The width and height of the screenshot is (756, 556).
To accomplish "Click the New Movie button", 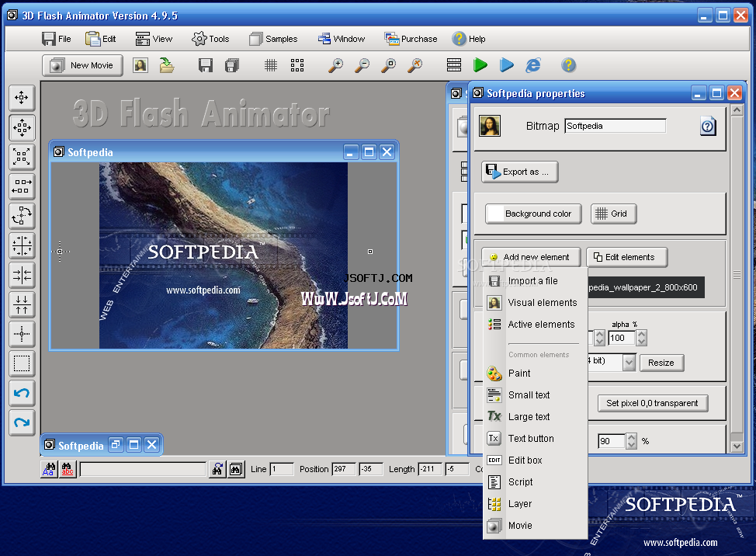I will 82,65.
